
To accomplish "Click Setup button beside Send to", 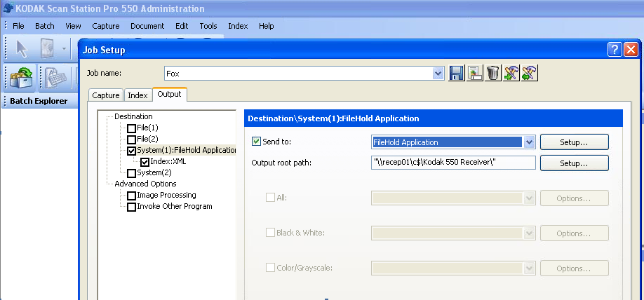I will coord(573,142).
